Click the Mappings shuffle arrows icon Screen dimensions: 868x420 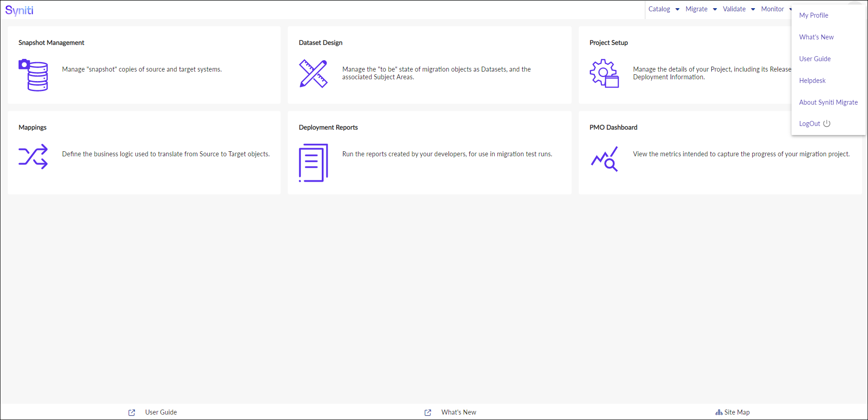33,157
